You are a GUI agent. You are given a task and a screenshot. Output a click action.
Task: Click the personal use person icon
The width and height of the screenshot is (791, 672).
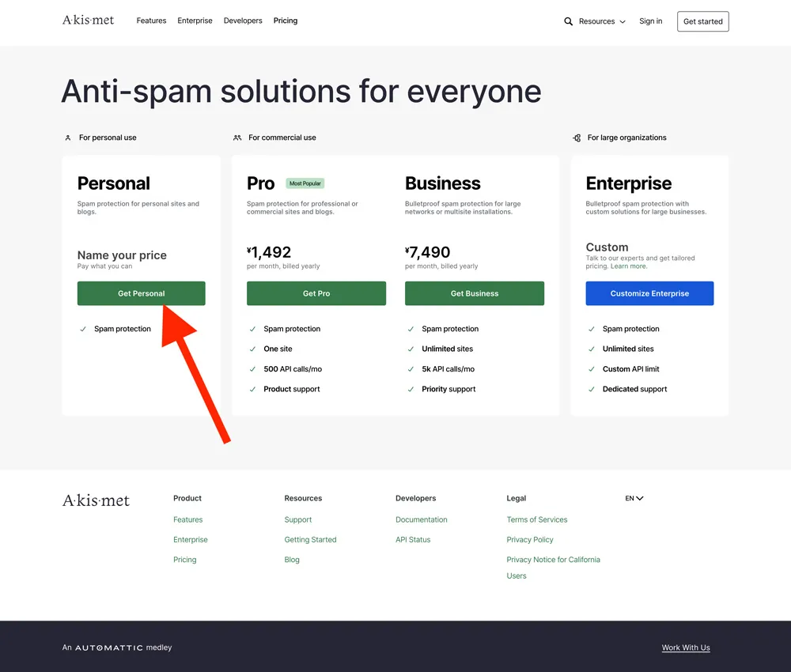pyautogui.click(x=68, y=138)
